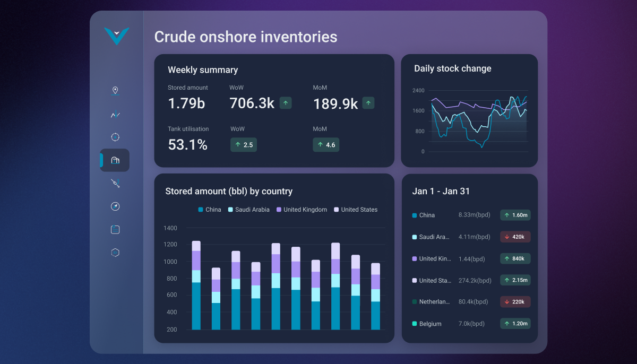637x364 pixels.
Task: Open the Daily stock change panel
Action: tap(453, 68)
